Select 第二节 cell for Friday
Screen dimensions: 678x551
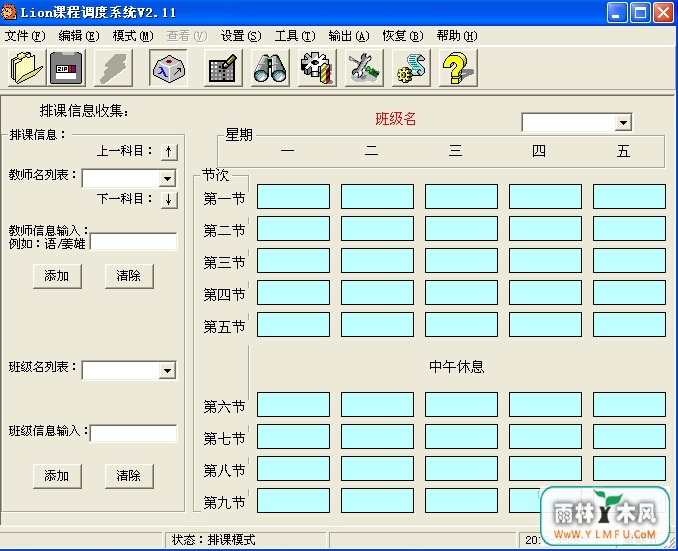coord(629,228)
